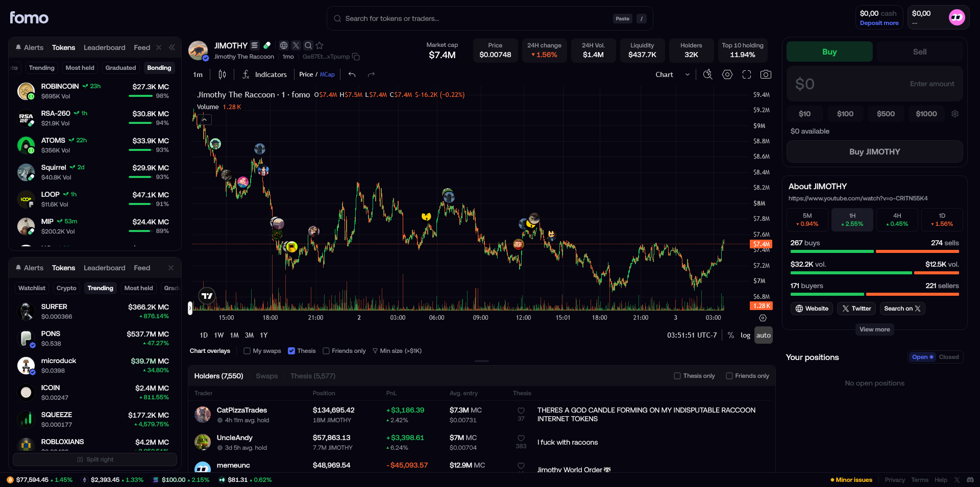Open X icon in footer
This screenshot has width=980, height=487.
coord(957,480)
